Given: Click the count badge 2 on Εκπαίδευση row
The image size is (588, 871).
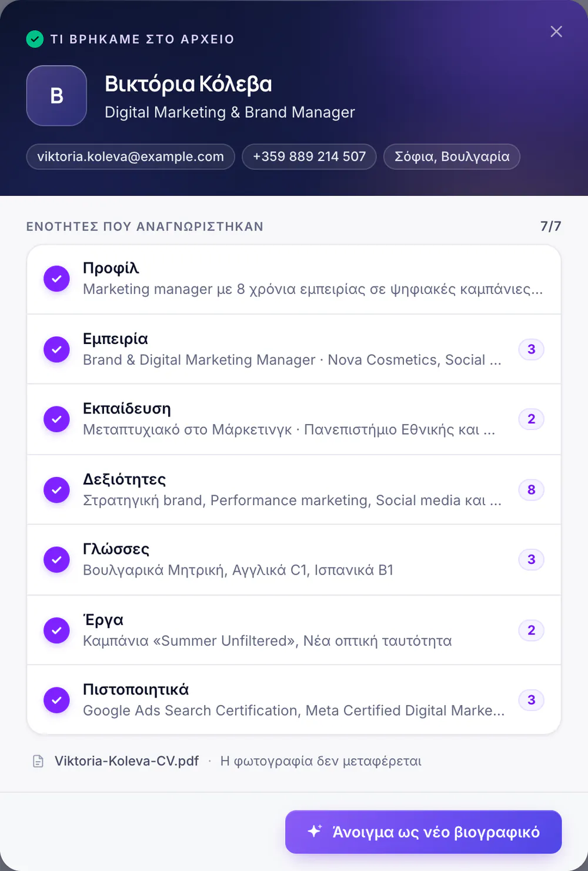Looking at the screenshot, I should coord(532,419).
